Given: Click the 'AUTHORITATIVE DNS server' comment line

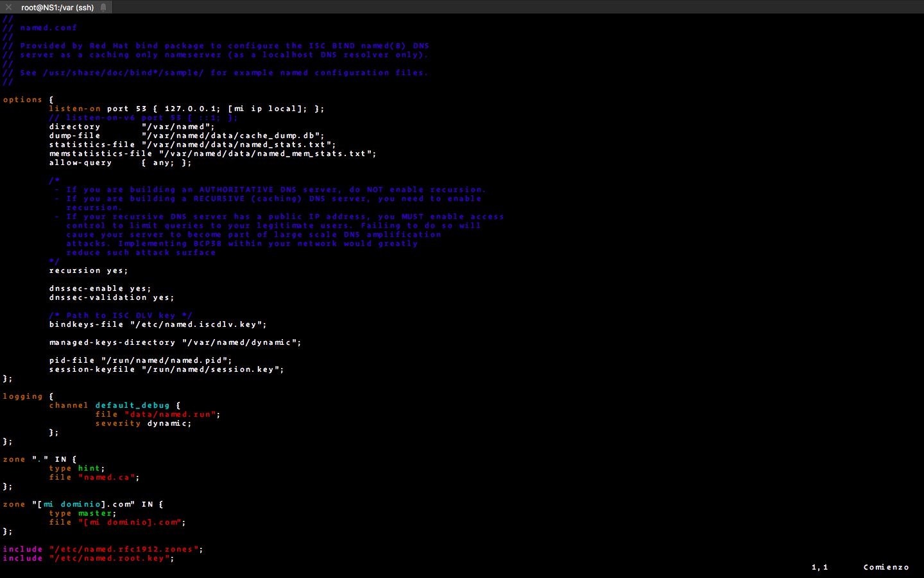Looking at the screenshot, I should 270,189.
